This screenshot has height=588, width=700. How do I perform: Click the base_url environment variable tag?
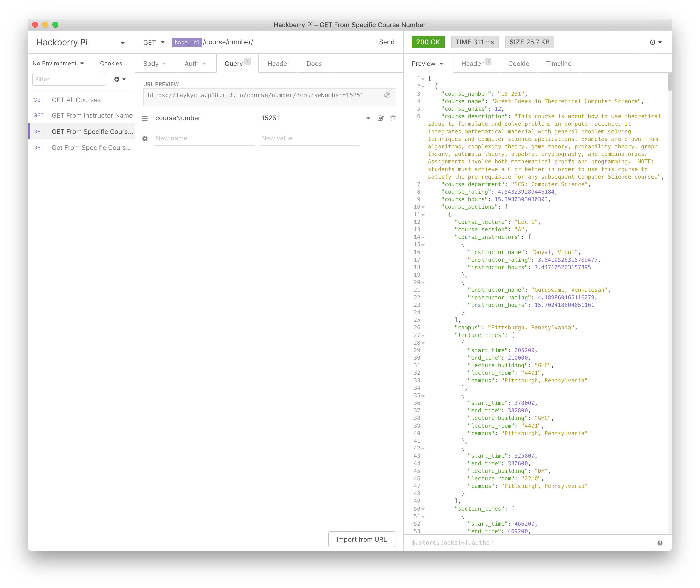click(x=187, y=42)
